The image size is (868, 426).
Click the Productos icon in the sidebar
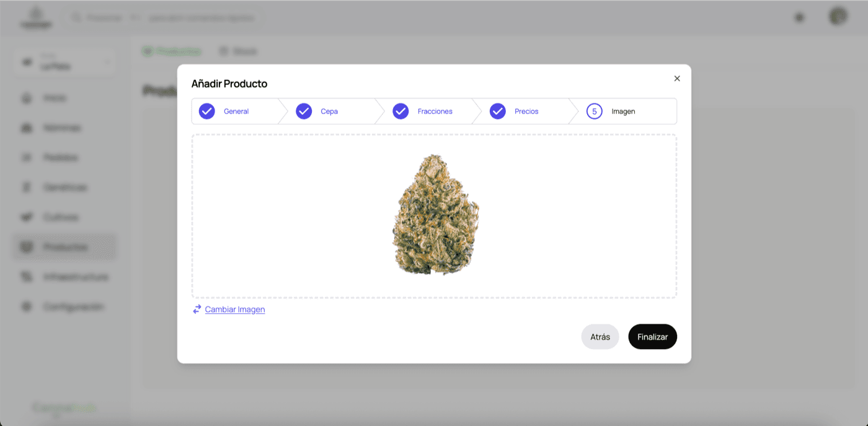click(x=27, y=247)
